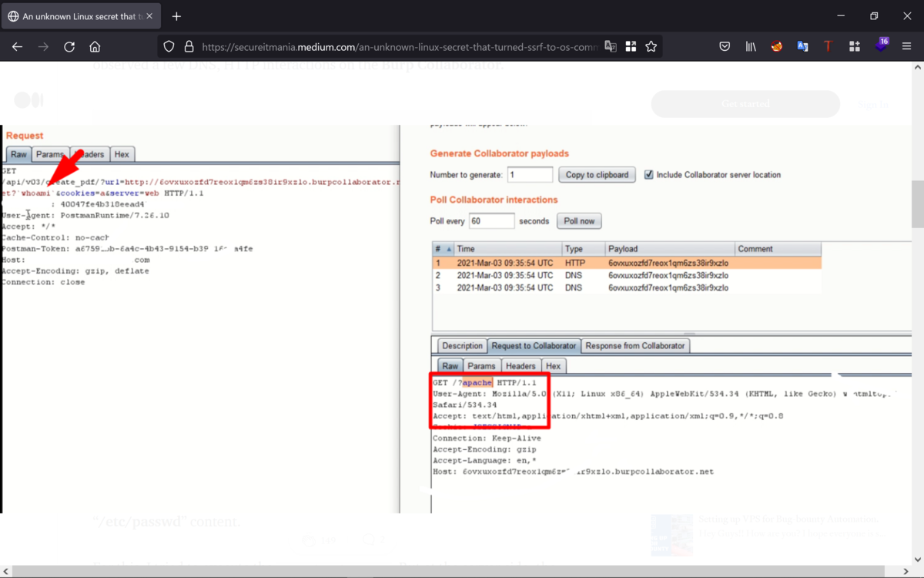The image size is (924, 578).
Task: Open Response from Collaborator tab
Action: [x=635, y=346]
